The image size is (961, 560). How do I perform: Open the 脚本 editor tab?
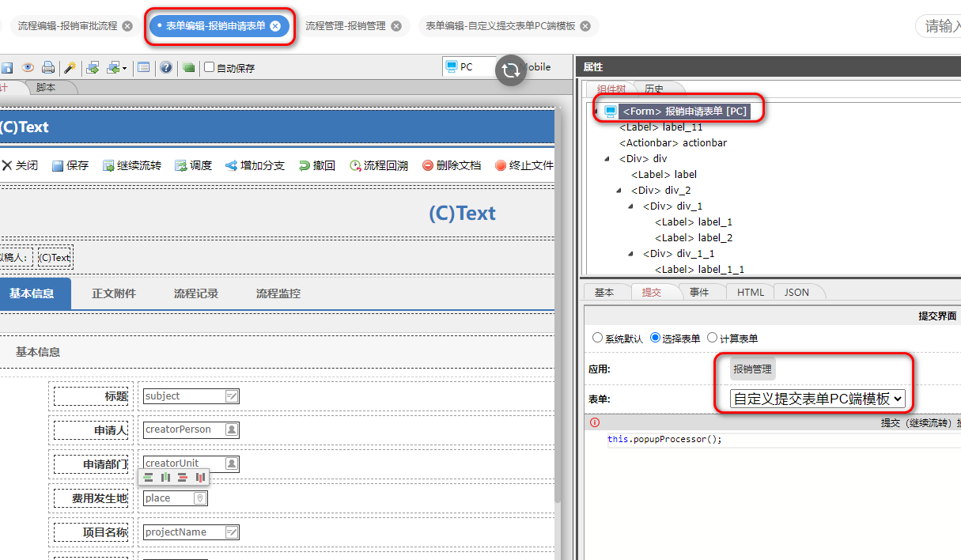click(46, 88)
